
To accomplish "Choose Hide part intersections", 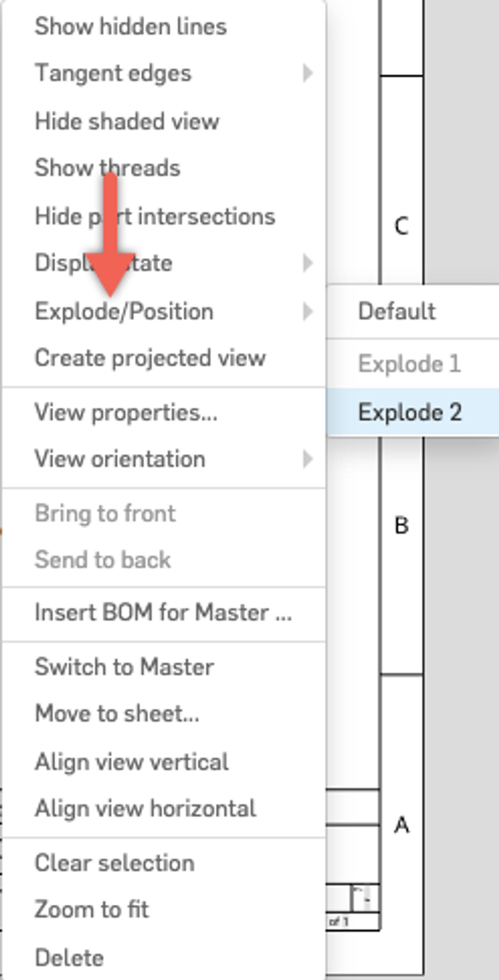I will pyautogui.click(x=155, y=216).
